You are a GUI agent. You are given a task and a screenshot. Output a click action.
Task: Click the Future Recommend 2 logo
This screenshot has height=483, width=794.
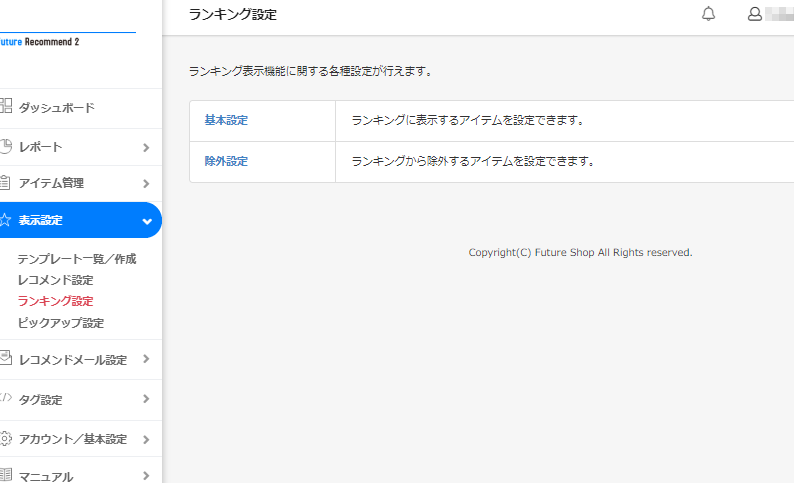pyautogui.click(x=39, y=42)
